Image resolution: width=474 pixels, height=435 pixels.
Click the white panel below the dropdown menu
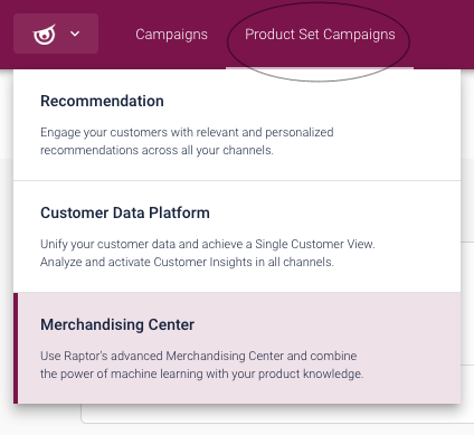277,414
